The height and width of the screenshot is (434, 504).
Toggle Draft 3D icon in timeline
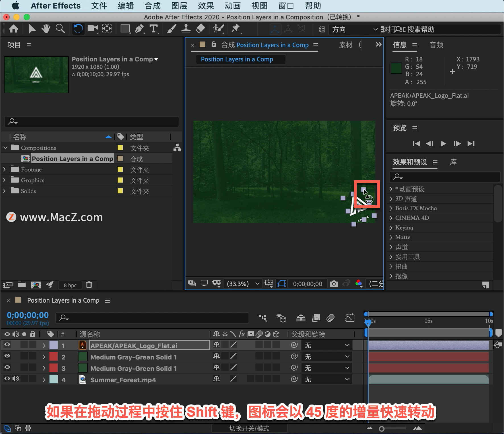point(281,318)
